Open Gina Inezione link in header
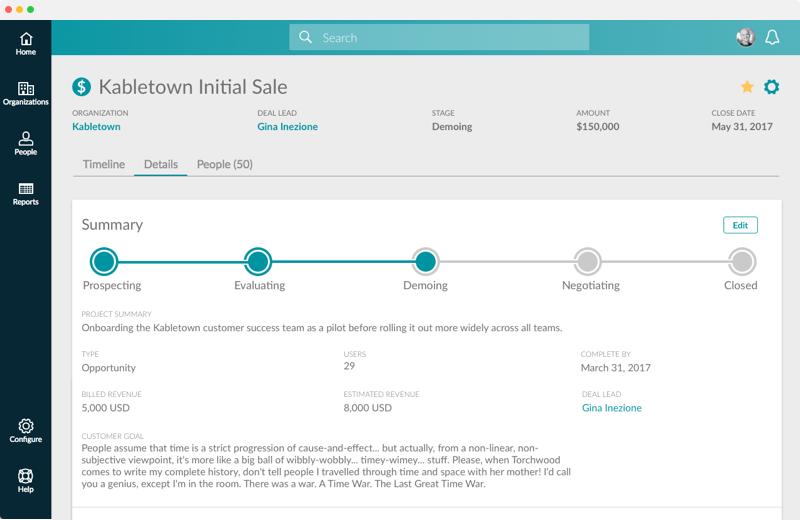This screenshot has width=800, height=520. tap(287, 127)
